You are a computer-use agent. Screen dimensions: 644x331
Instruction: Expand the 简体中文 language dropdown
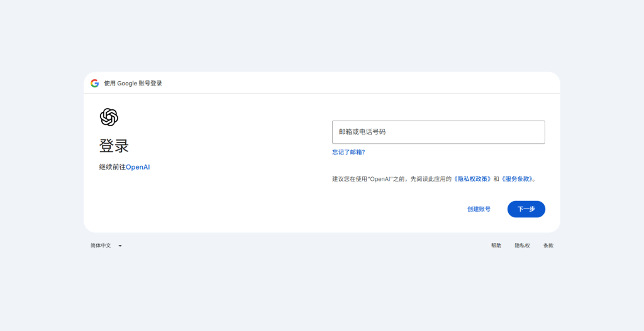click(x=106, y=246)
